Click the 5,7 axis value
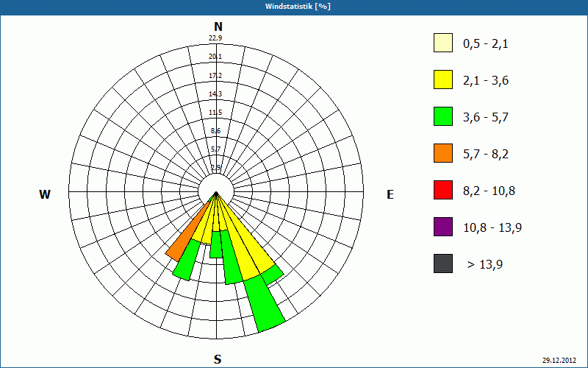Image resolution: width=588 pixels, height=368 pixels. [x=215, y=149]
